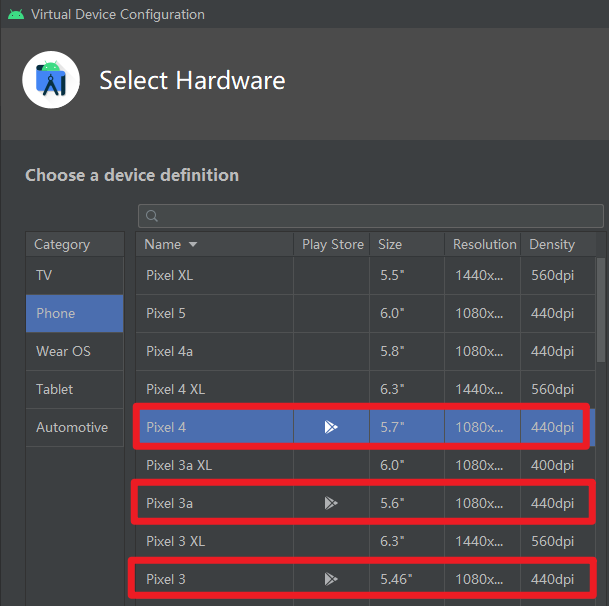Select the Pixel 3a device name
Image resolution: width=609 pixels, height=606 pixels.
[169, 503]
